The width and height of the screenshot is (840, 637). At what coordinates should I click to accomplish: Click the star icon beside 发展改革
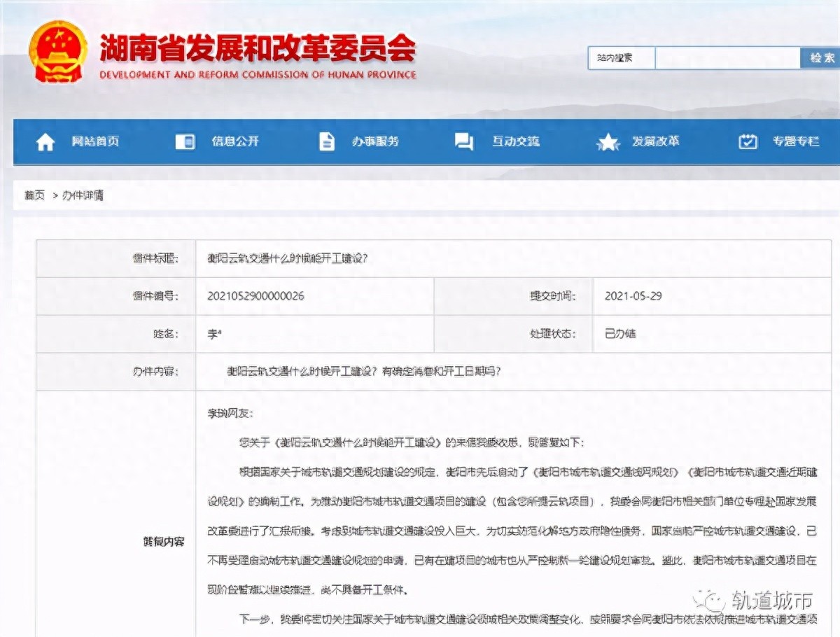coord(607,143)
